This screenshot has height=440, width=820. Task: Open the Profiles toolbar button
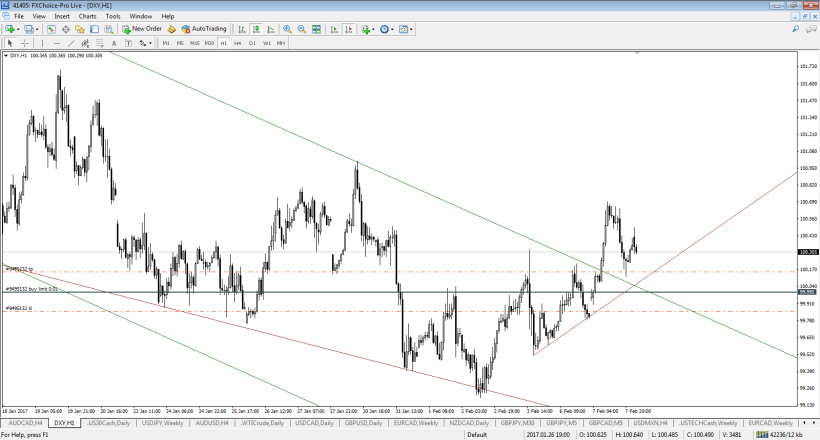(x=29, y=29)
